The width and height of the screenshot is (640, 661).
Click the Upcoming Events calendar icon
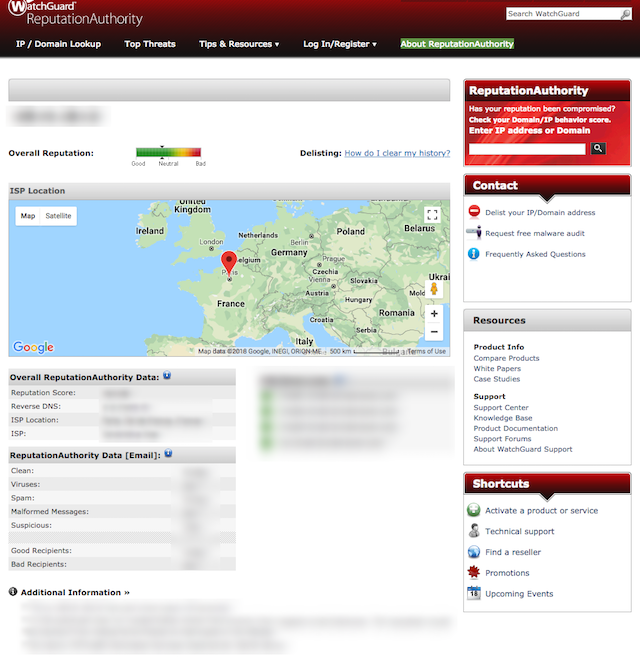coord(474,593)
